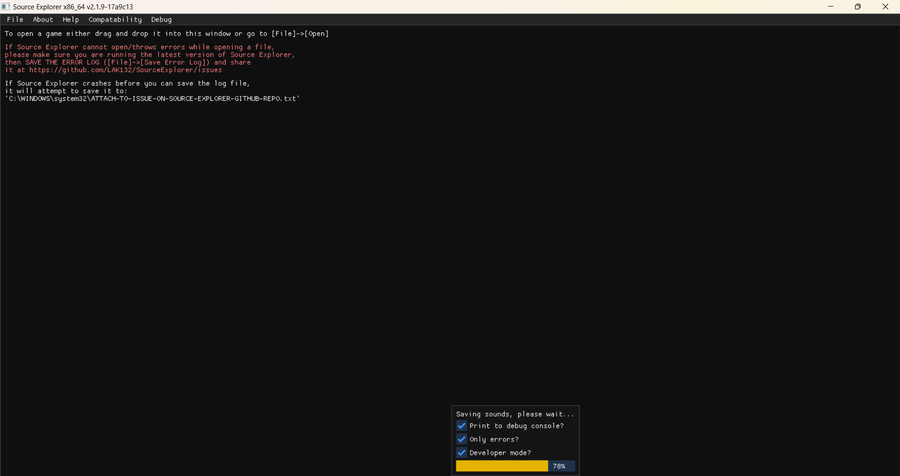Image resolution: width=900 pixels, height=476 pixels.
Task: Click the 'please make sure you are running' line
Action: point(150,55)
